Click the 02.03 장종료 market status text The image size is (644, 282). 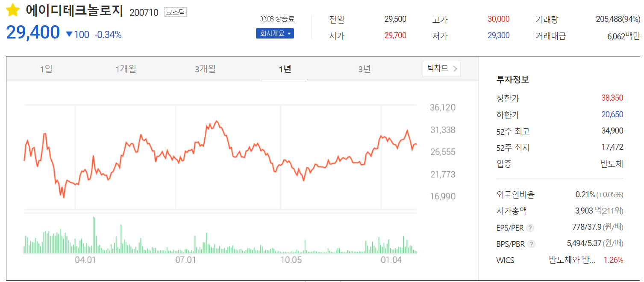277,19
